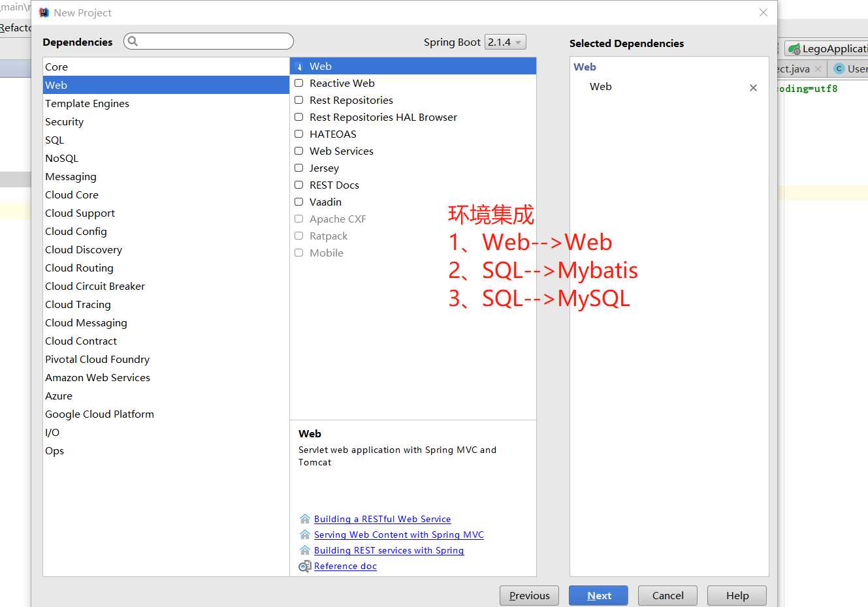868x607 pixels.
Task: Click the Help button
Action: tap(737, 595)
